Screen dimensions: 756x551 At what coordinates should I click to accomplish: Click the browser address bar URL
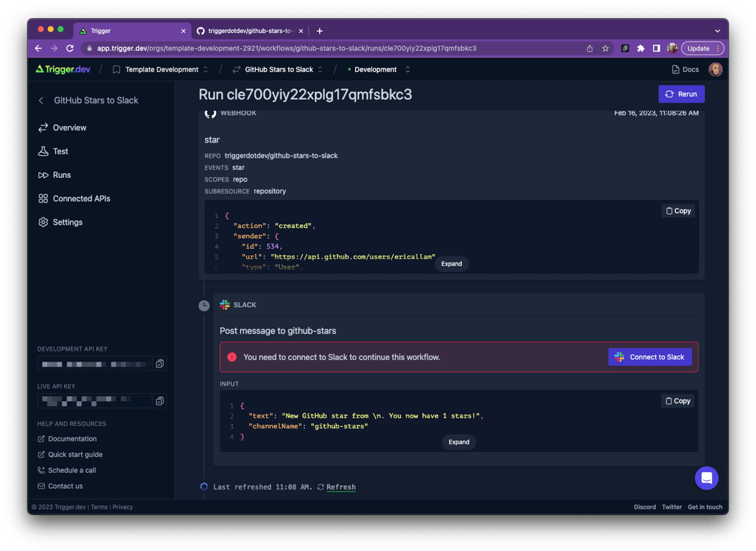(286, 48)
